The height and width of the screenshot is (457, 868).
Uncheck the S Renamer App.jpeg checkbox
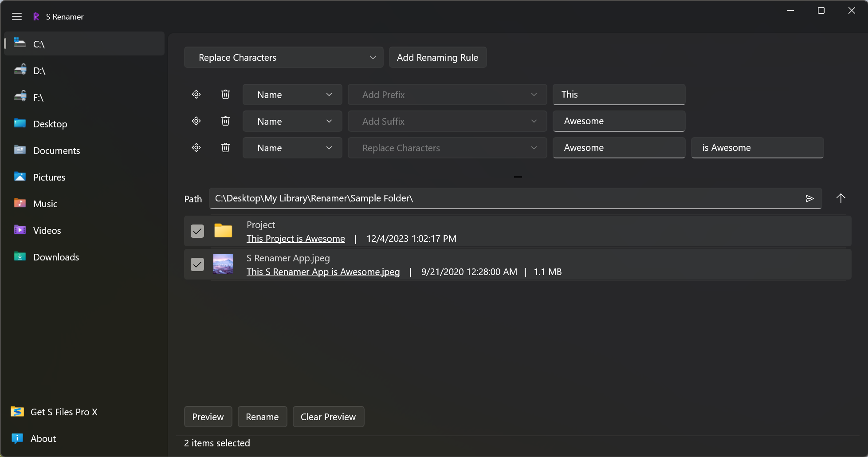click(x=197, y=264)
